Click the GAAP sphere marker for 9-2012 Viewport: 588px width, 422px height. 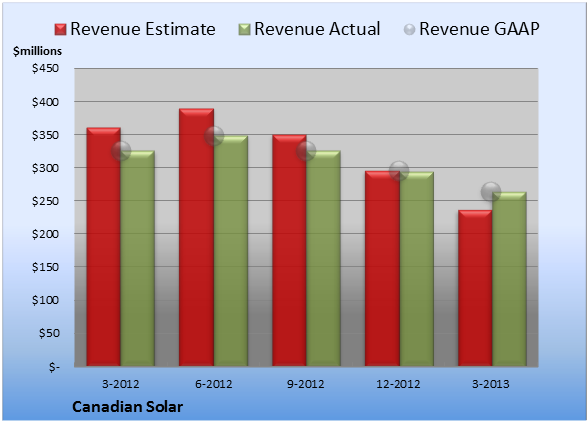click(306, 151)
